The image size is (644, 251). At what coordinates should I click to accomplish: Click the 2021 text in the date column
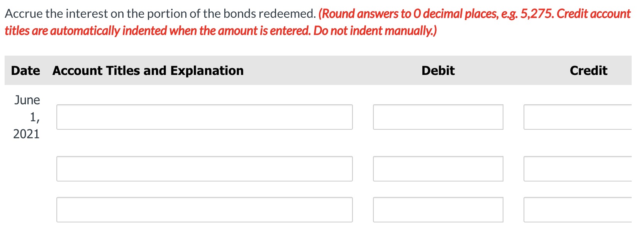click(x=26, y=134)
